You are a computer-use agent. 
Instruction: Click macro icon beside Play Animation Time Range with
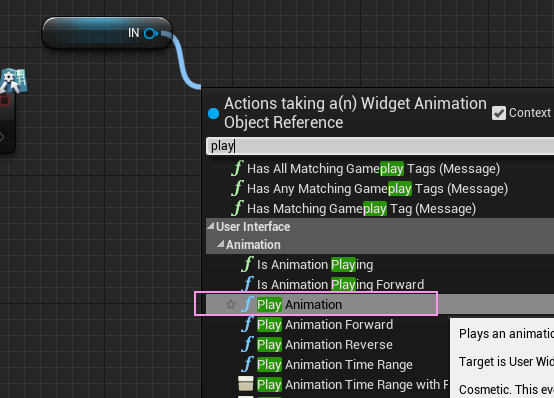(246, 384)
